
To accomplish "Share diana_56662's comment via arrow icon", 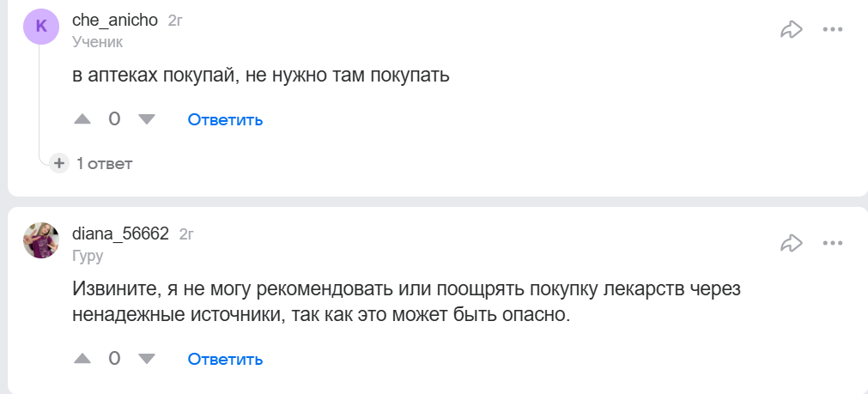I will [x=791, y=243].
